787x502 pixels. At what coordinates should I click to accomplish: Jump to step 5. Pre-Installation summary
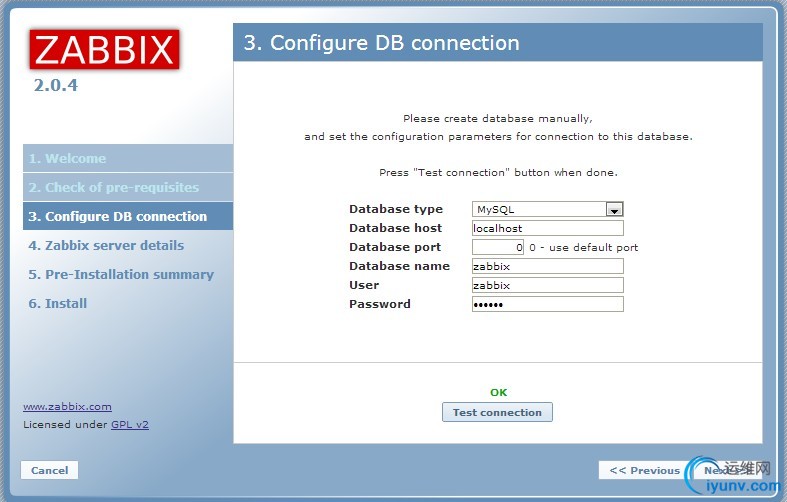point(121,275)
